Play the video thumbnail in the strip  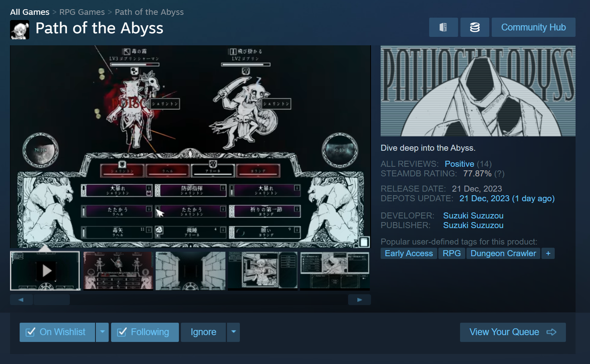45,271
